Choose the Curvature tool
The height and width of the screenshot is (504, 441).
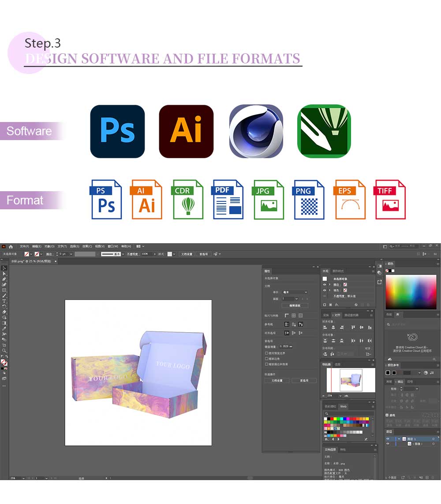click(4, 285)
